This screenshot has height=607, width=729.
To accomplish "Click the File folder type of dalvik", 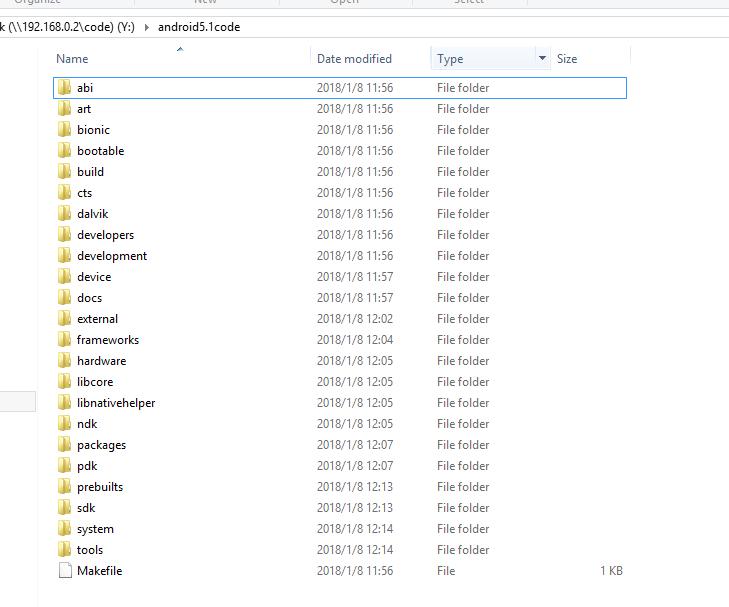I will (x=463, y=214).
